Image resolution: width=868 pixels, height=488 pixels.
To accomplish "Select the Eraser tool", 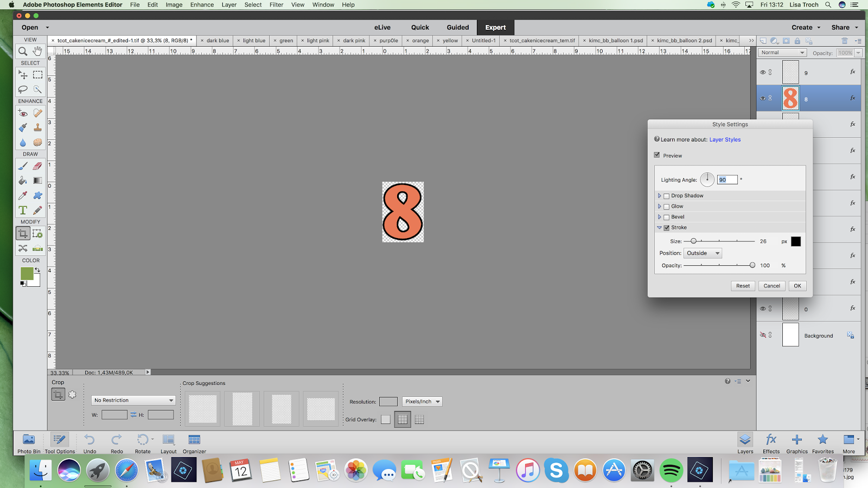I will pos(37,166).
